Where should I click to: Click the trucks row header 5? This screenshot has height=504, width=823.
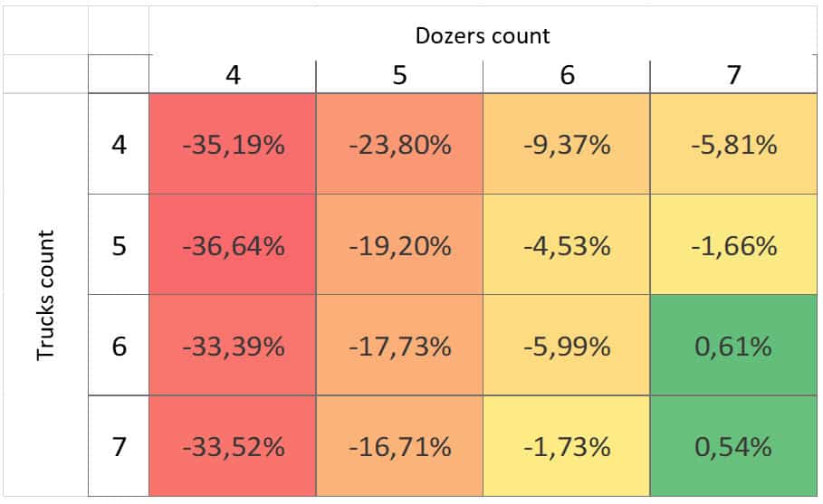pyautogui.click(x=119, y=245)
